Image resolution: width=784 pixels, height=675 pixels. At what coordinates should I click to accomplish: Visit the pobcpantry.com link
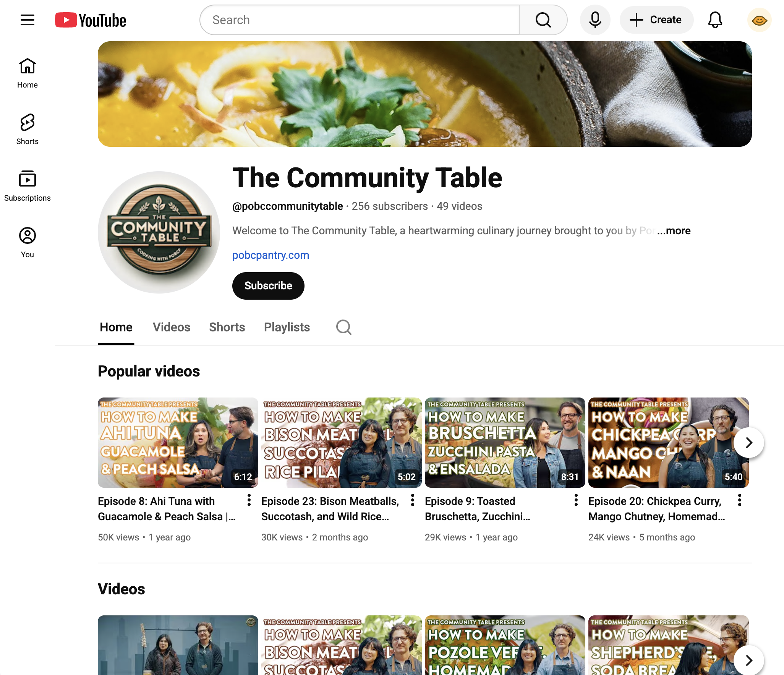click(271, 255)
